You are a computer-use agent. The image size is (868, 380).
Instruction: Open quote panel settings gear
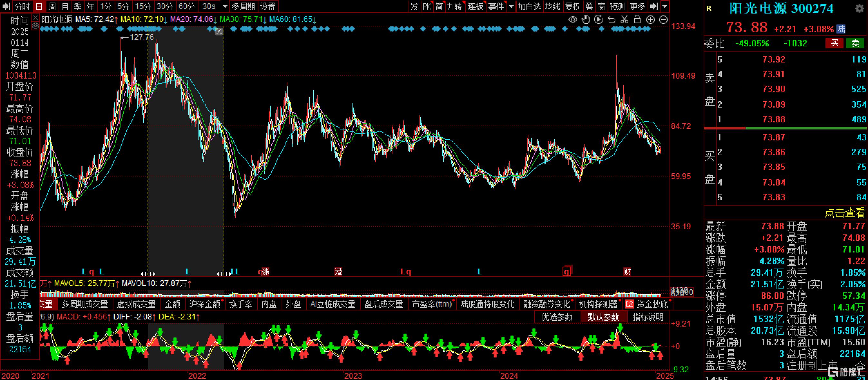(860, 8)
